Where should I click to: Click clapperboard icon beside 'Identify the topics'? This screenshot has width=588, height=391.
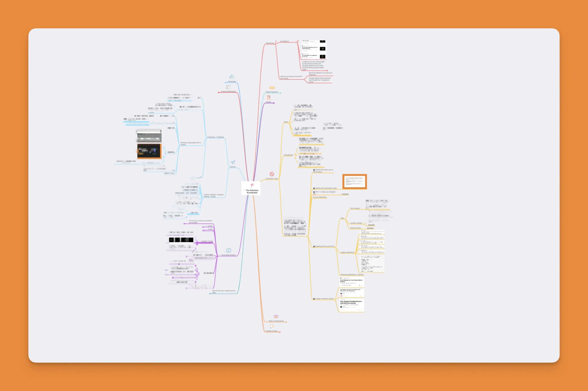tap(314, 170)
